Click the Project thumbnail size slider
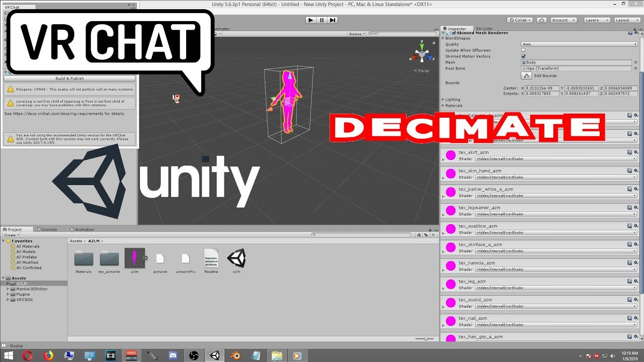Image resolution: width=644 pixels, height=362 pixels. (x=426, y=338)
